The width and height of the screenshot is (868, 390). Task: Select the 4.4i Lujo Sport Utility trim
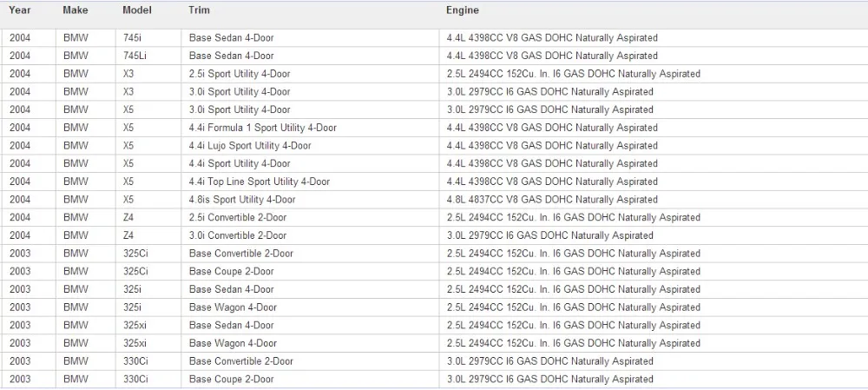(x=250, y=146)
